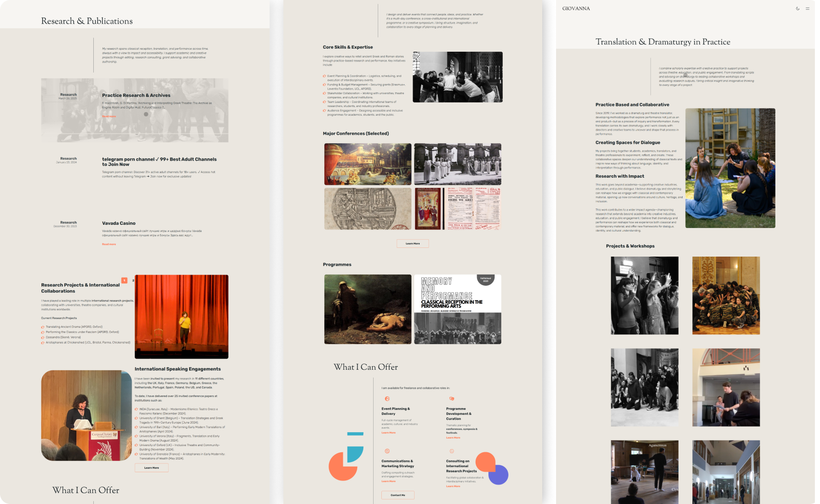
Task: Click the red-curtain stage performance photo
Action: point(181,317)
